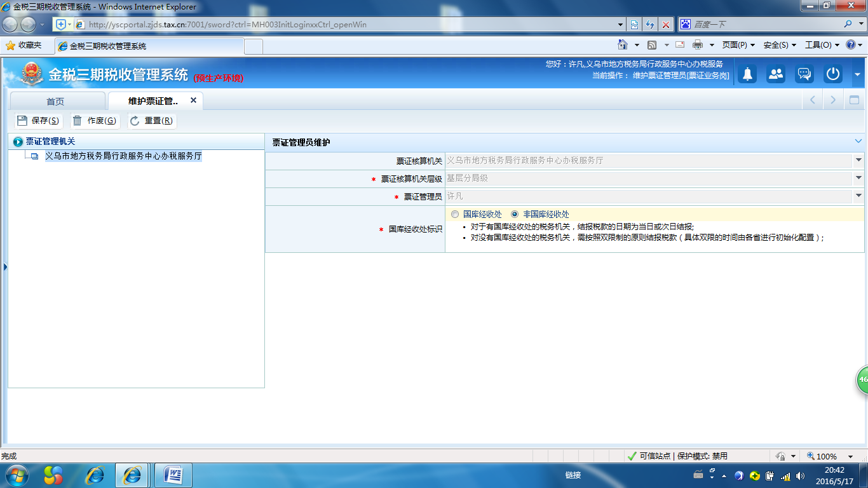This screenshot has width=868, height=488.
Task: Open the Windows Start menu
Action: pos(16,475)
